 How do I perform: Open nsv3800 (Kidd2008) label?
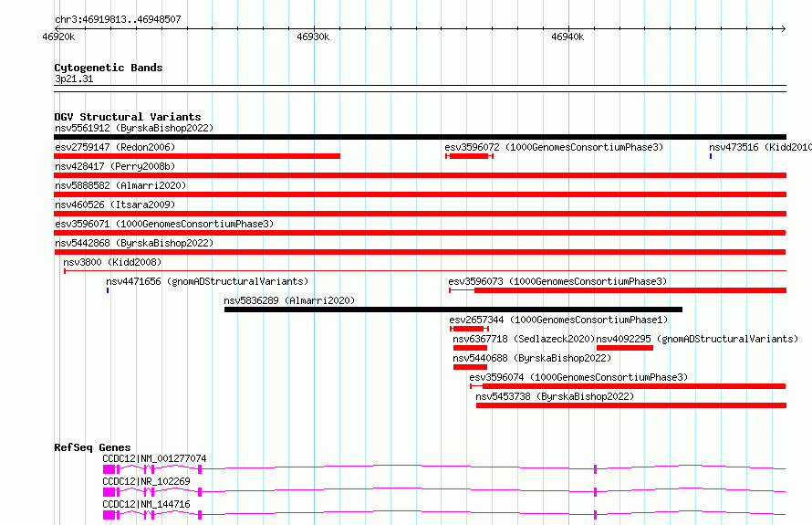click(x=112, y=262)
